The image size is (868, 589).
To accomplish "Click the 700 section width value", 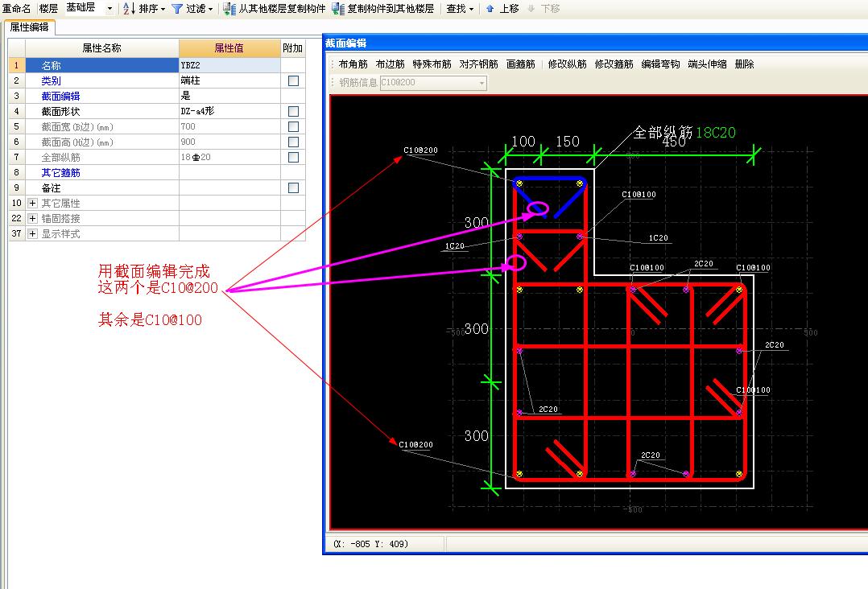I will 229,126.
